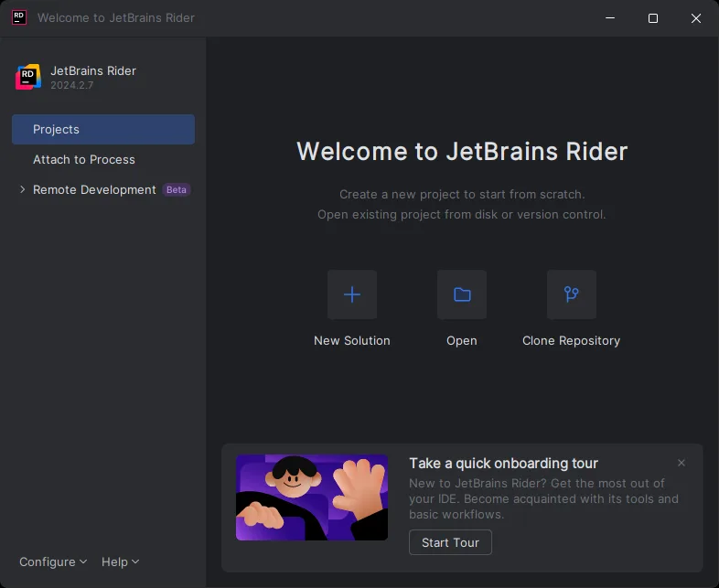Click the Beta badge beside Remote Development
719x588 pixels.
pyautogui.click(x=177, y=190)
